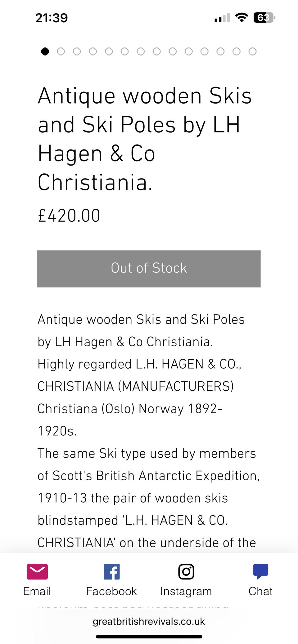Tap the £420.00 price text
The height and width of the screenshot is (644, 298).
tap(69, 215)
